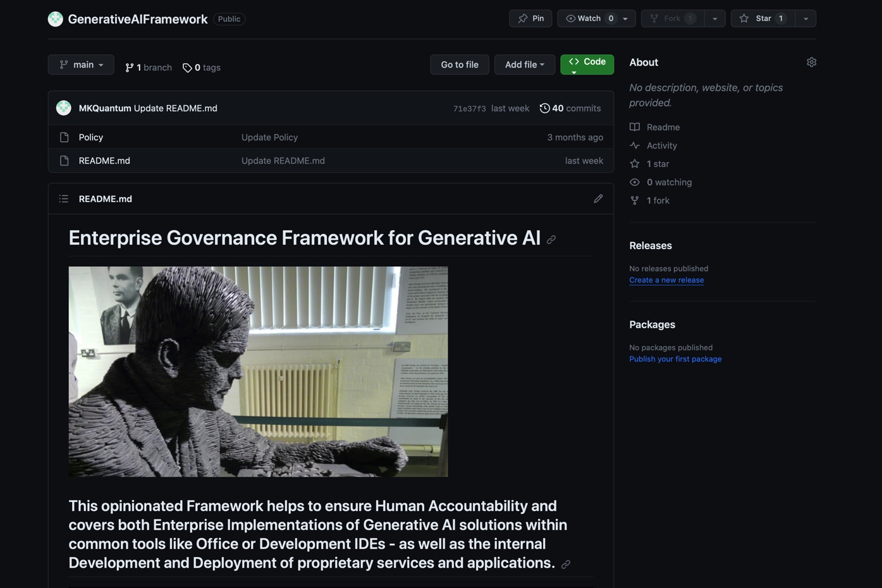Click the Activity pulse icon
The image size is (882, 588).
[x=634, y=145]
